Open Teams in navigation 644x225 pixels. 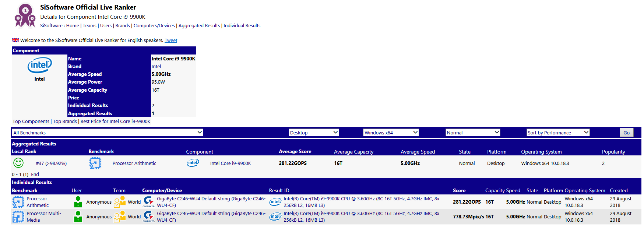pyautogui.click(x=89, y=26)
